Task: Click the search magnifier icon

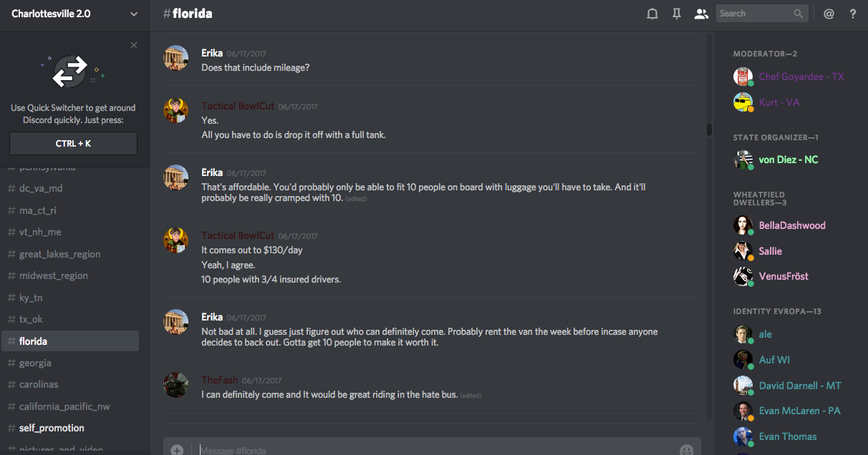Action: pyautogui.click(x=799, y=14)
